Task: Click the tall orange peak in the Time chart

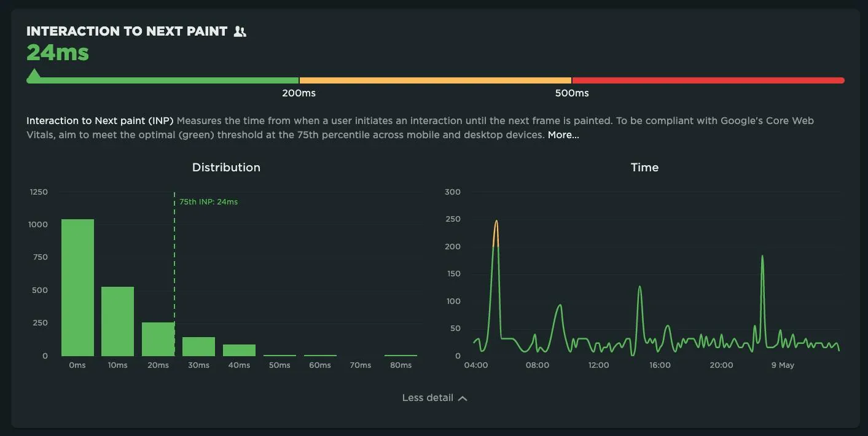Action: click(x=496, y=227)
